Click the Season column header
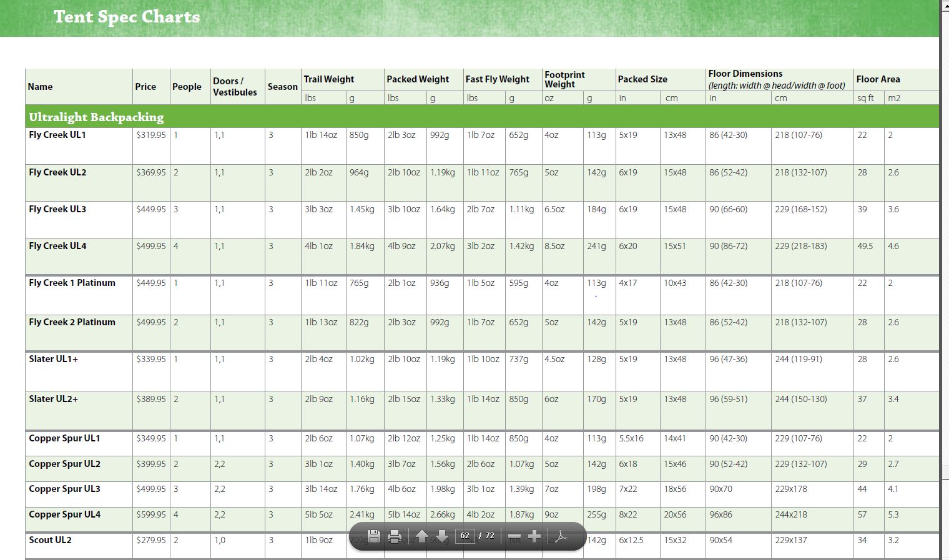949x560 pixels. point(283,87)
